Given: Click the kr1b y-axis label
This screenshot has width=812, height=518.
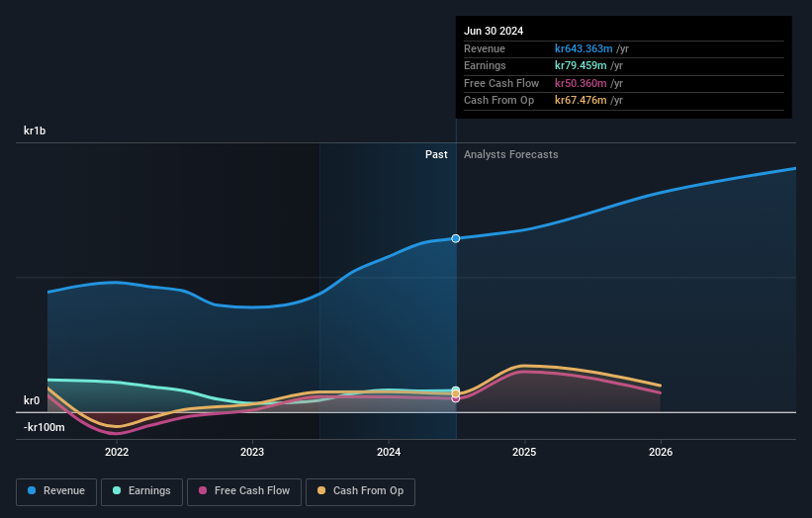Looking at the screenshot, I should pos(35,130).
